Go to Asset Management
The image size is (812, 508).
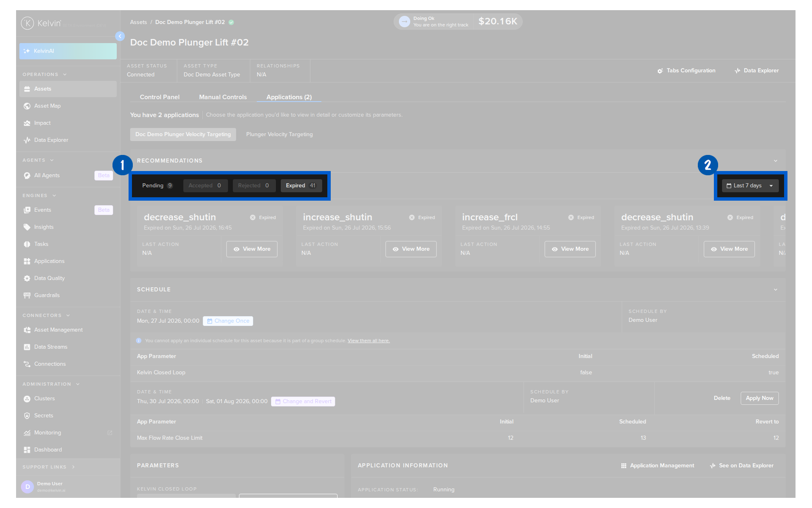click(x=68, y=330)
